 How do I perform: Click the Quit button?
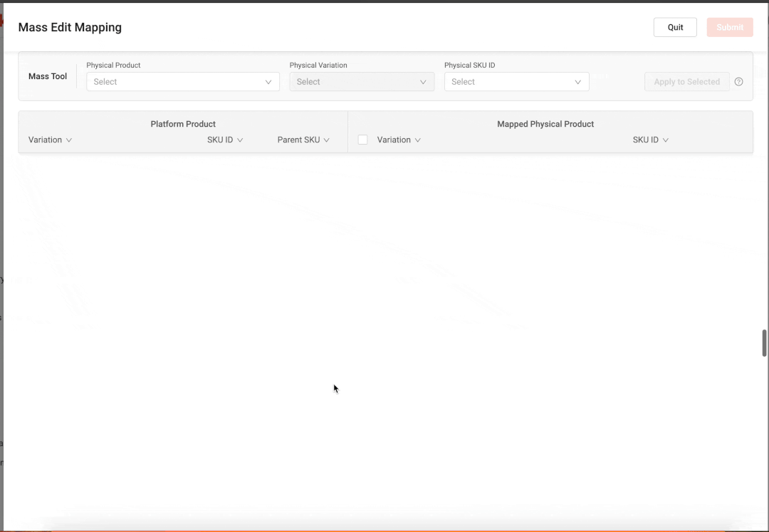[x=675, y=28]
